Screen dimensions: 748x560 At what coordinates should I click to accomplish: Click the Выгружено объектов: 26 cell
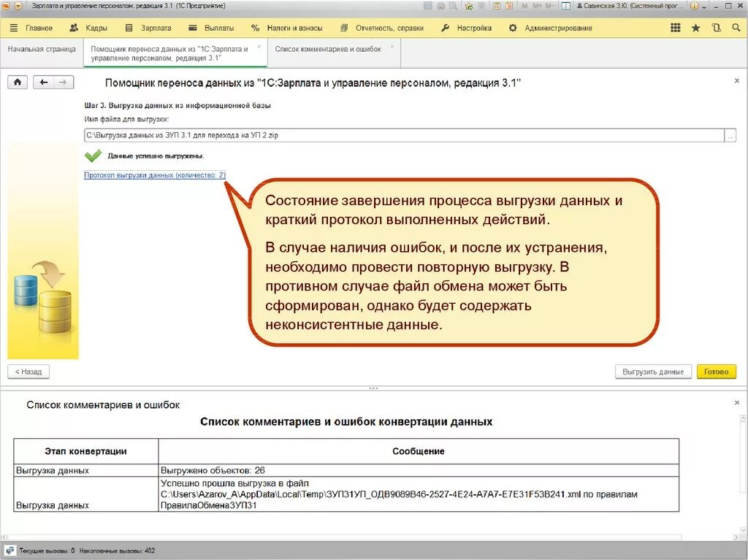pos(419,470)
